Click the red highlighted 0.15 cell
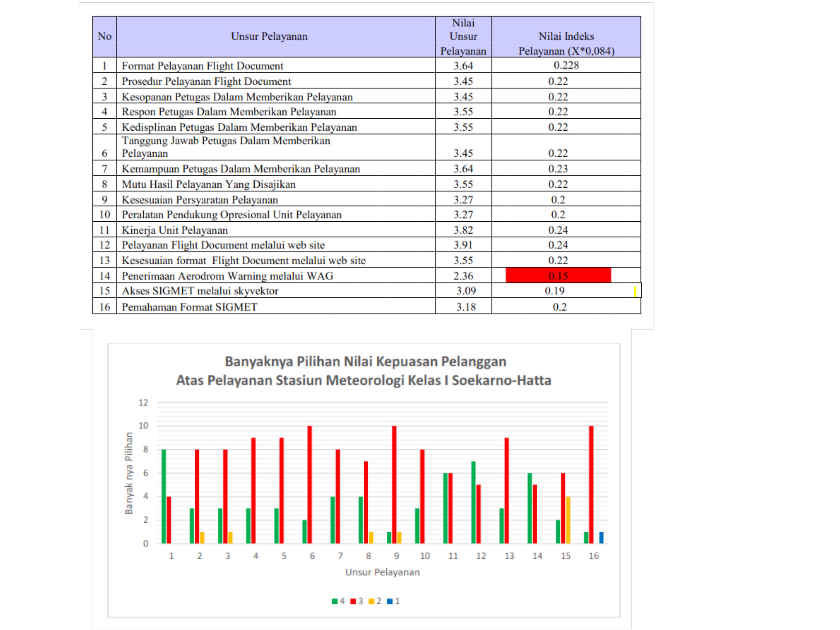 558,275
